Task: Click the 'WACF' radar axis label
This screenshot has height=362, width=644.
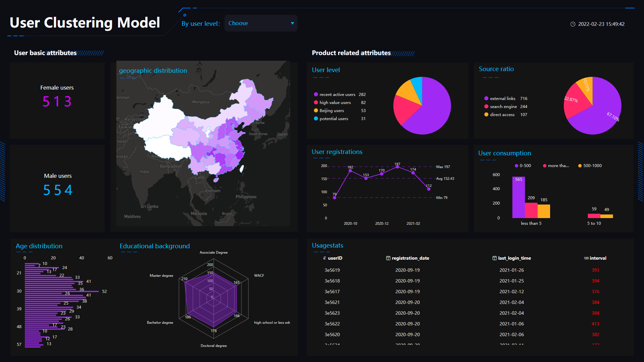Action: [x=259, y=275]
